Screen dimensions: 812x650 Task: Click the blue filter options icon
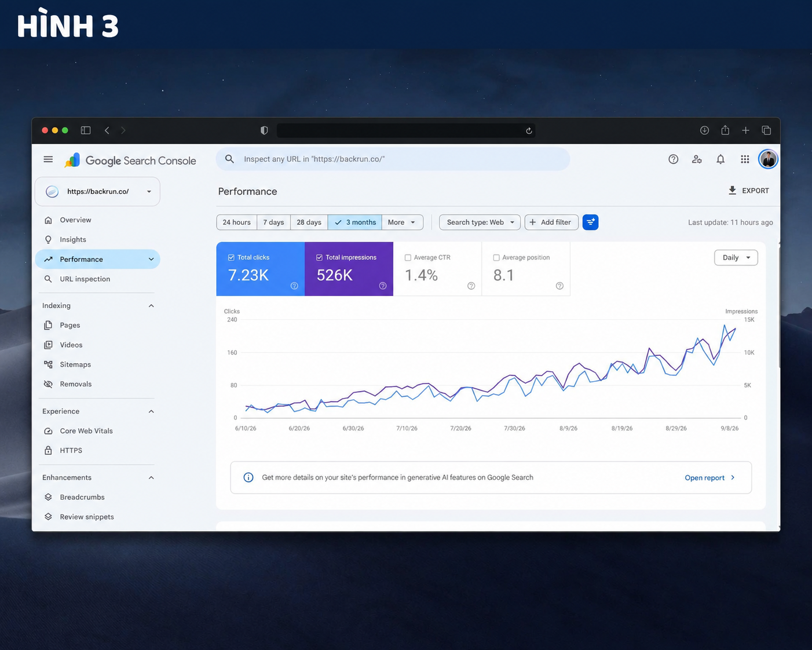point(590,222)
